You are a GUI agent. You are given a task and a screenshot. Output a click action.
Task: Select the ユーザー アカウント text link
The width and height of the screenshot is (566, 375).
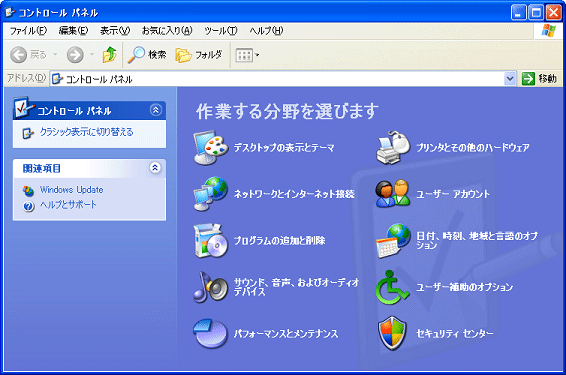453,194
